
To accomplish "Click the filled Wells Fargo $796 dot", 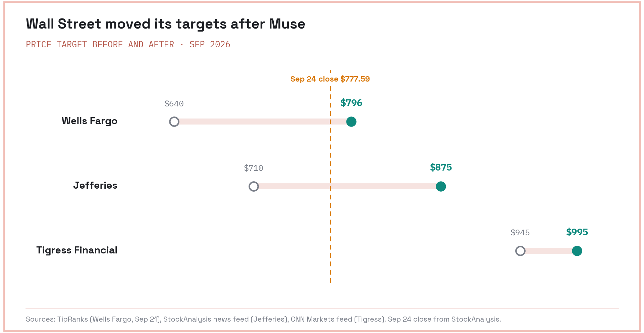I will point(351,122).
